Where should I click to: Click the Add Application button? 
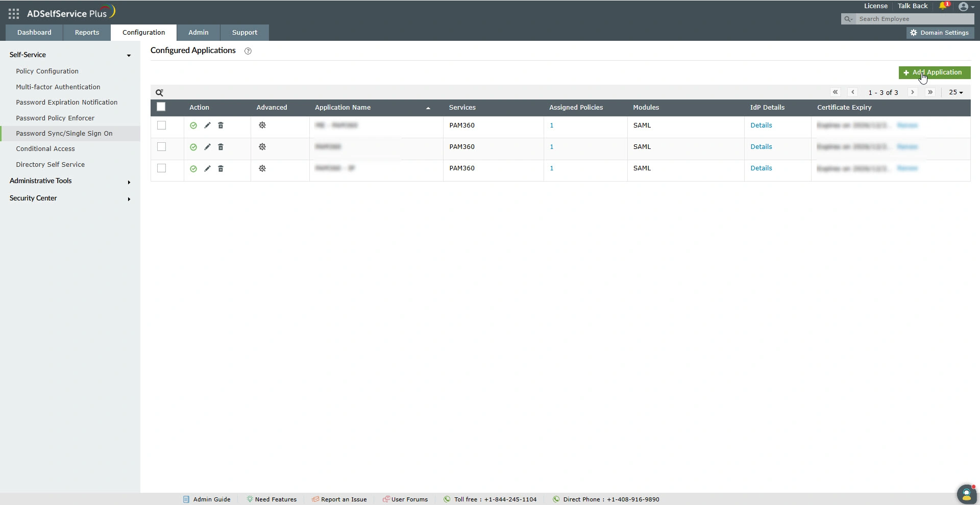point(935,72)
